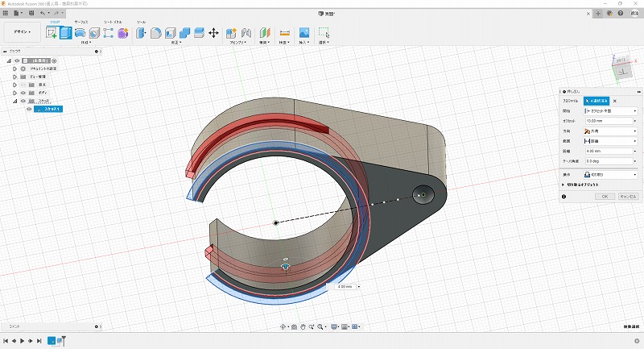644x349 pixels.
Task: Open the デザイン workspace menu
Action: point(21,33)
